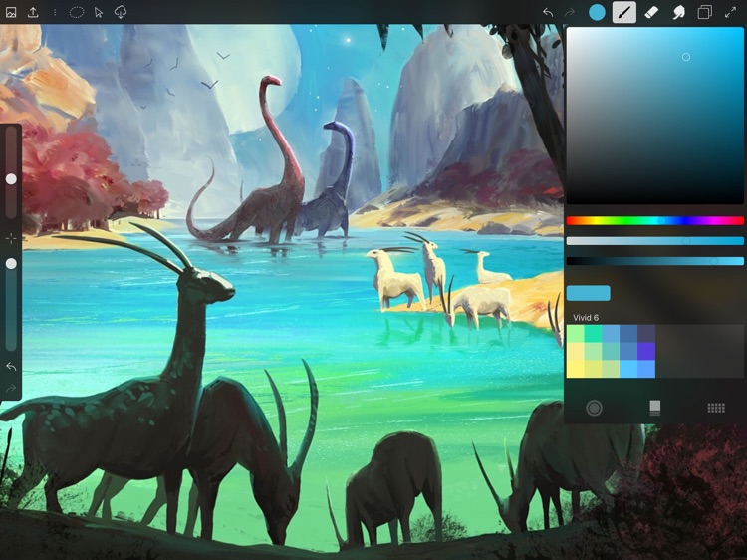Click the rainbow hue slider

coord(654,220)
